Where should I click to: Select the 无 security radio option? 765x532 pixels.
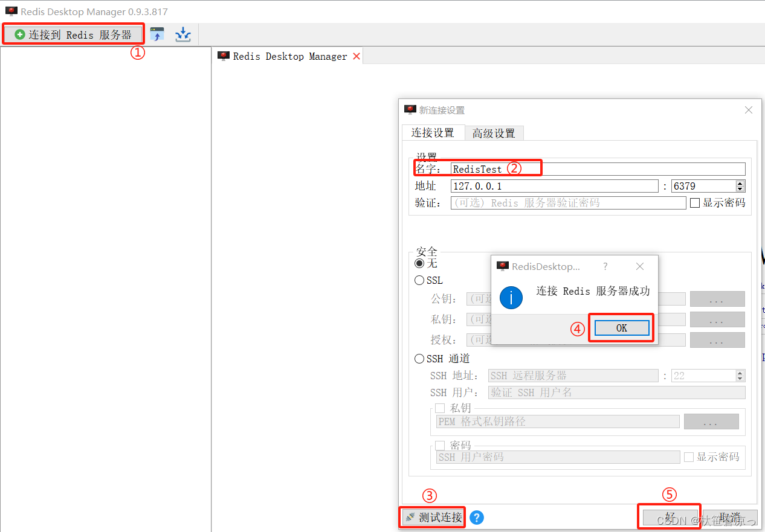click(419, 263)
